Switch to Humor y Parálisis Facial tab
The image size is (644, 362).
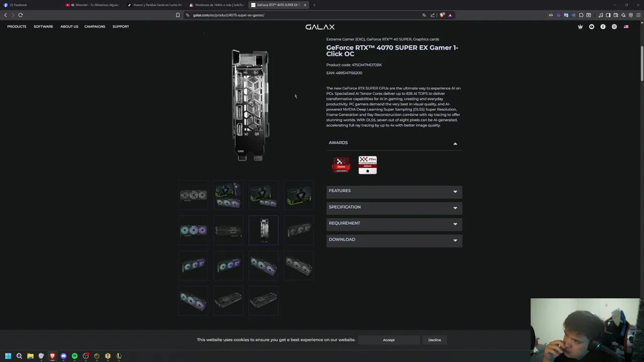click(x=155, y=5)
